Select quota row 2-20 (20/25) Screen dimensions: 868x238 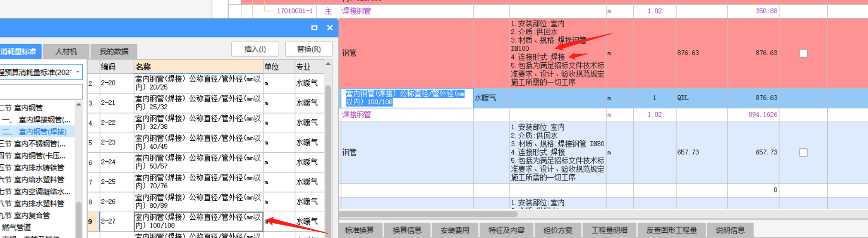[206, 83]
